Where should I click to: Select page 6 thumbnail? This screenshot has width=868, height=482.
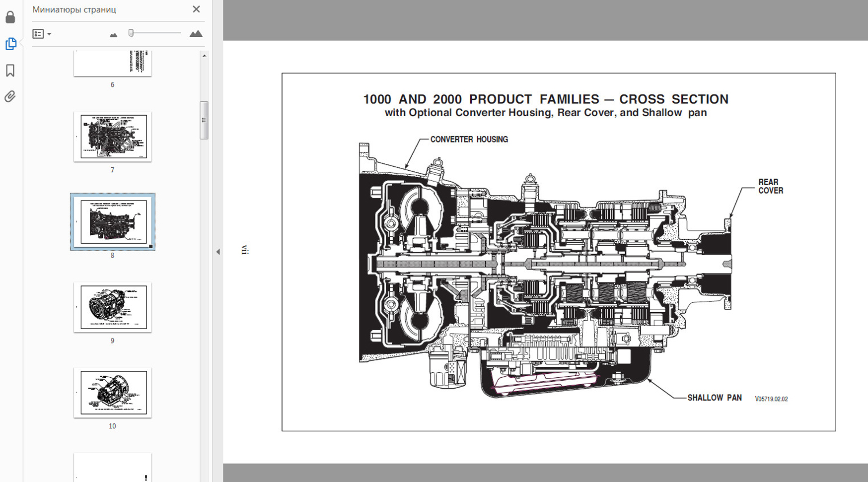point(112,63)
